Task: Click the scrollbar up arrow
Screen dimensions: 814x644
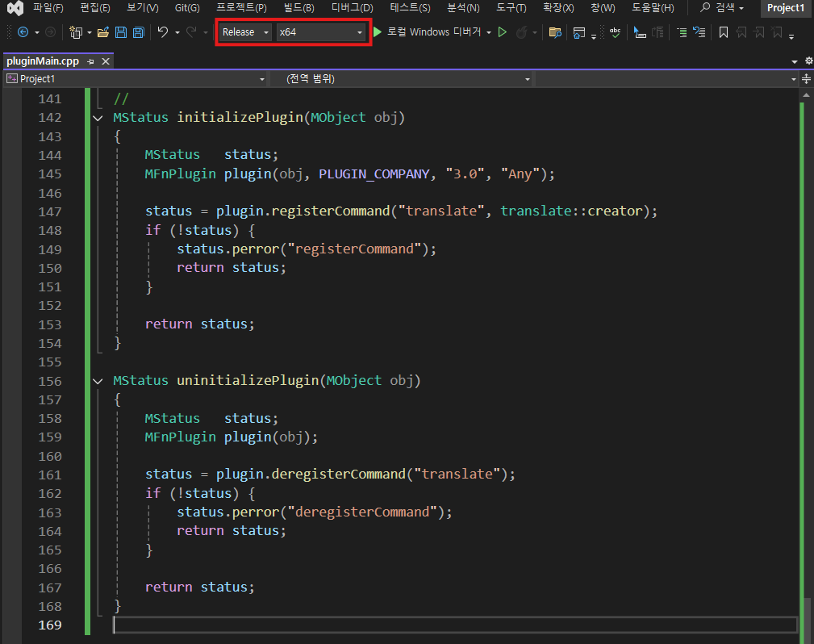Action: tap(806, 95)
